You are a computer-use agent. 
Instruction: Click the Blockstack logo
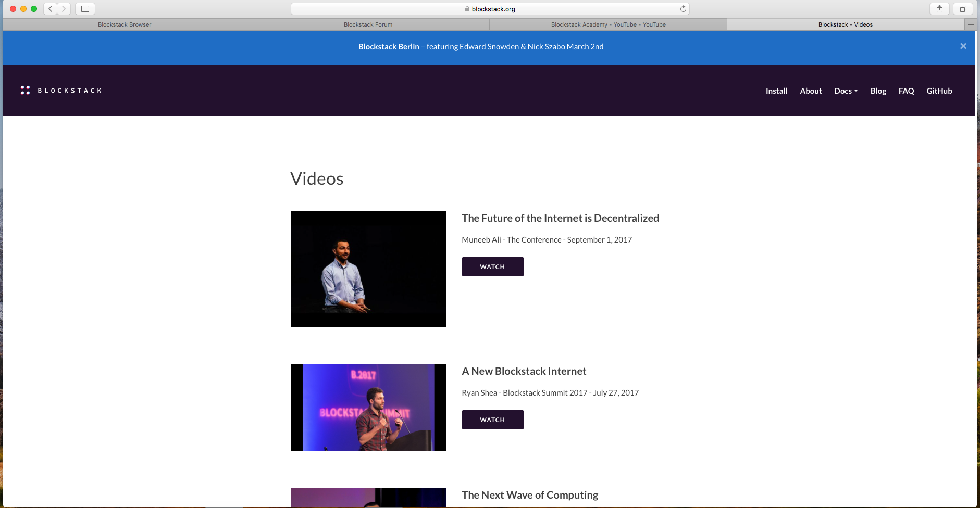pyautogui.click(x=61, y=91)
